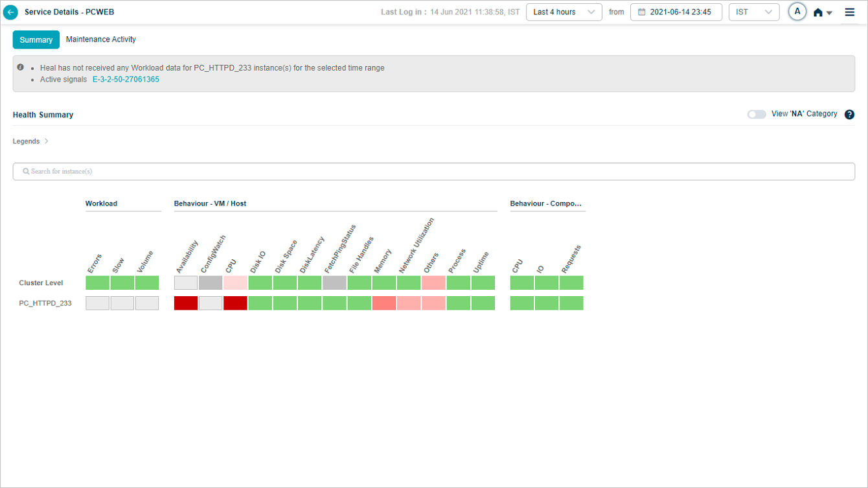This screenshot has height=488, width=868.
Task: Click the info icon in notification banner
Action: coord(21,67)
